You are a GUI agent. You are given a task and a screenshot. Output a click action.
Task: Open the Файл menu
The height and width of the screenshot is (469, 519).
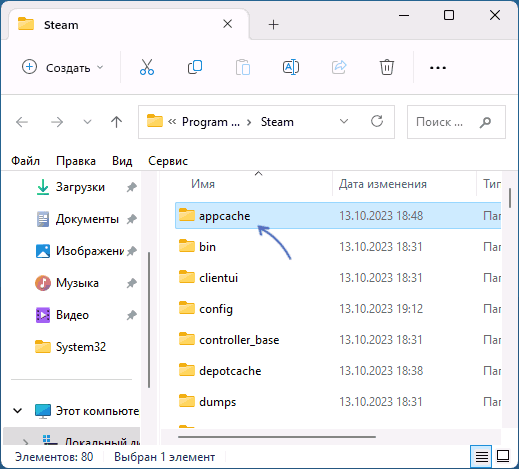(x=25, y=161)
